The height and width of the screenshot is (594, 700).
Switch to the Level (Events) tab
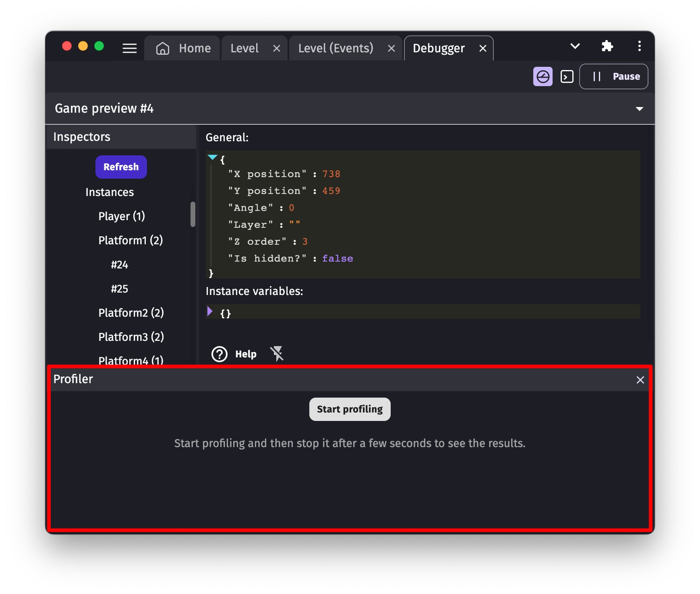tap(336, 48)
